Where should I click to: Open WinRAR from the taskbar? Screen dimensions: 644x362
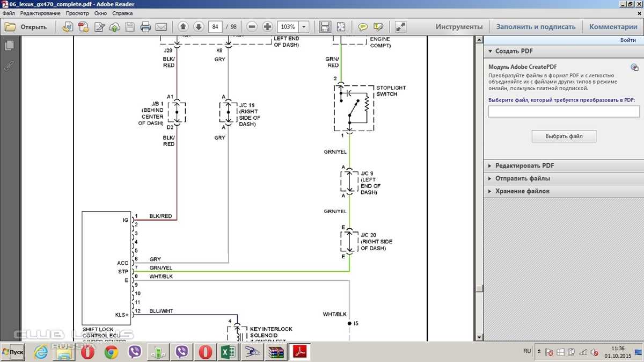coord(276,352)
